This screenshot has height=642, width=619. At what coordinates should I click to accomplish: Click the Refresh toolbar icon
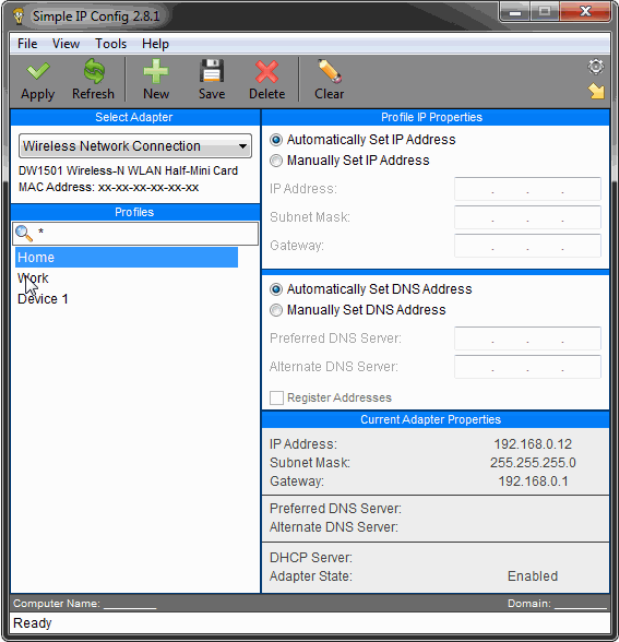click(94, 71)
